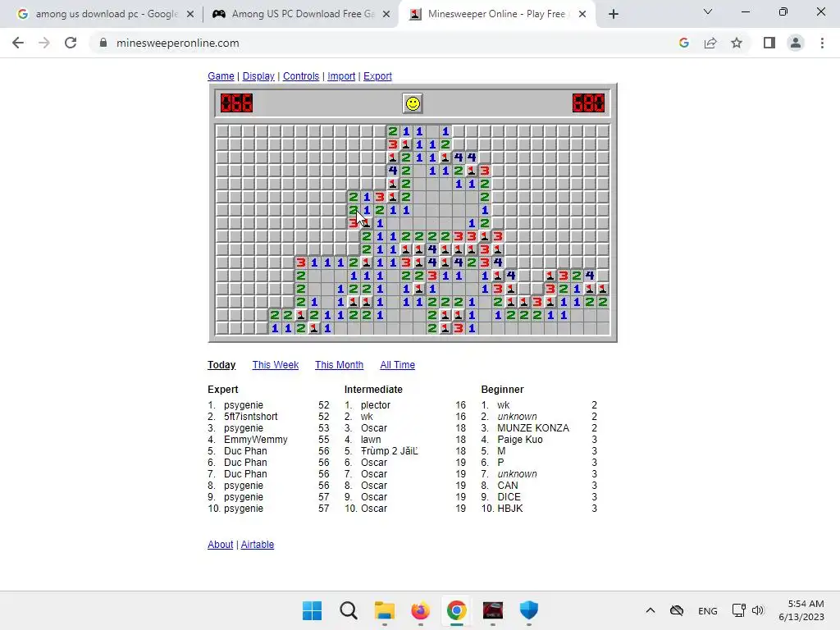Click the Chrome taskbar icon
Screen dimensions: 840x630
456,610
